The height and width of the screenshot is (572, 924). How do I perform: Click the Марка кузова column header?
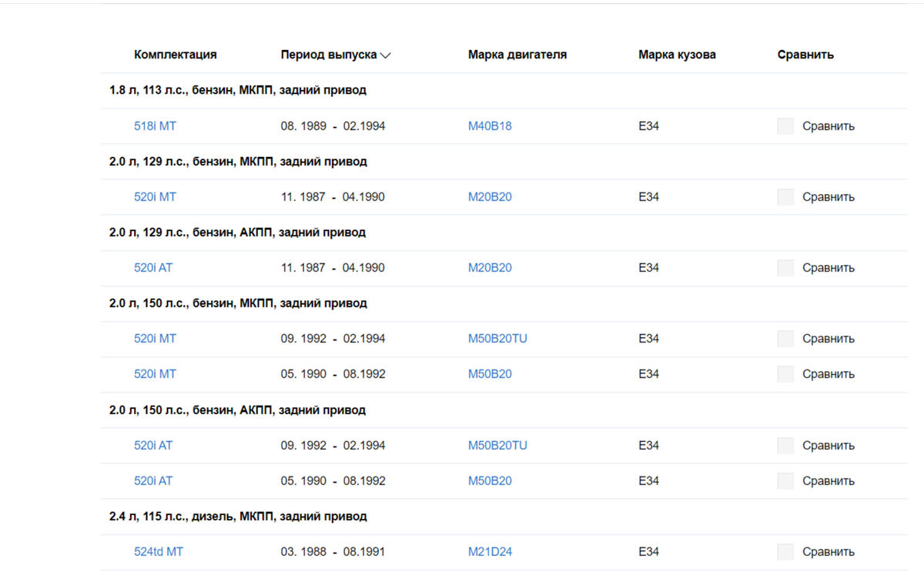tap(677, 55)
